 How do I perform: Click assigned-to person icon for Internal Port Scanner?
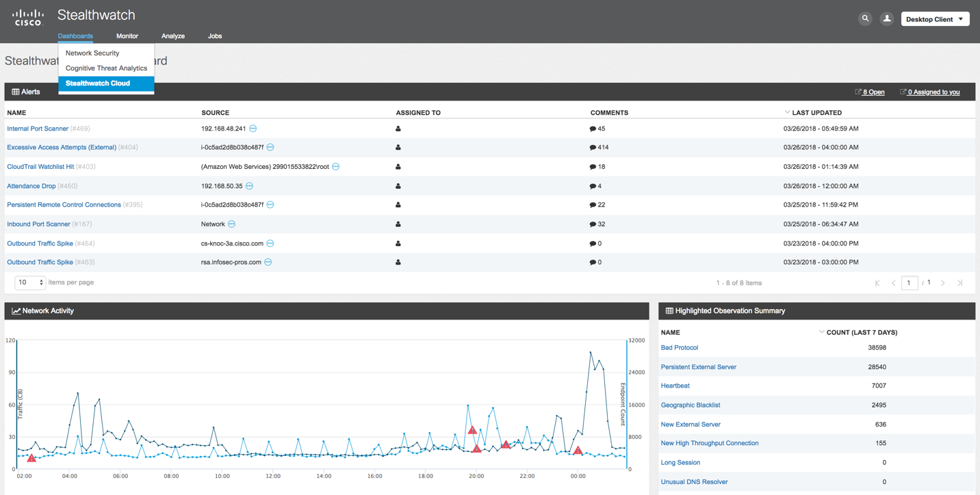(398, 129)
